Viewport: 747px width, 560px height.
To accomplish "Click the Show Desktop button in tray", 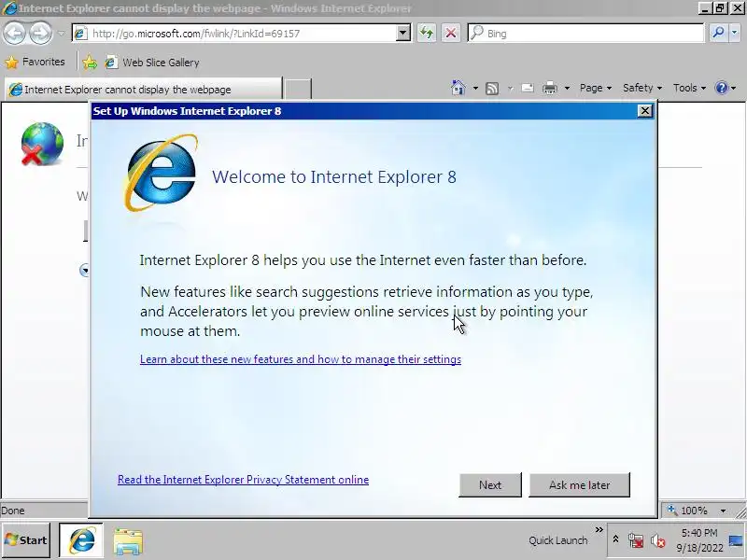I will click(x=737, y=540).
